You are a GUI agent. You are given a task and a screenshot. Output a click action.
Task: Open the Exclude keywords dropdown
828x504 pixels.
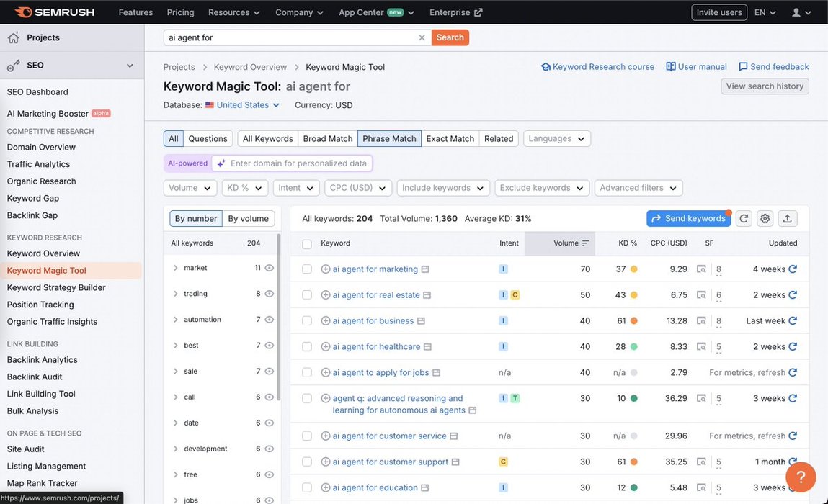coord(542,188)
